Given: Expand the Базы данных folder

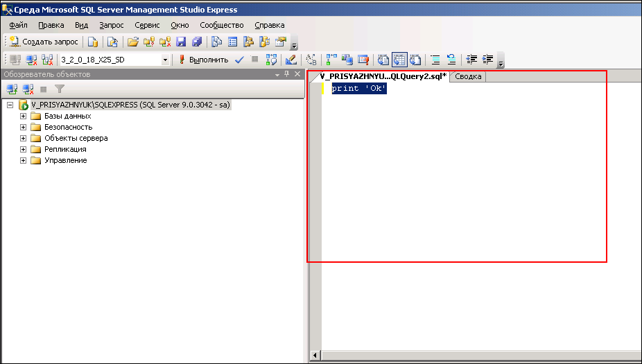Looking at the screenshot, I should tap(24, 116).
